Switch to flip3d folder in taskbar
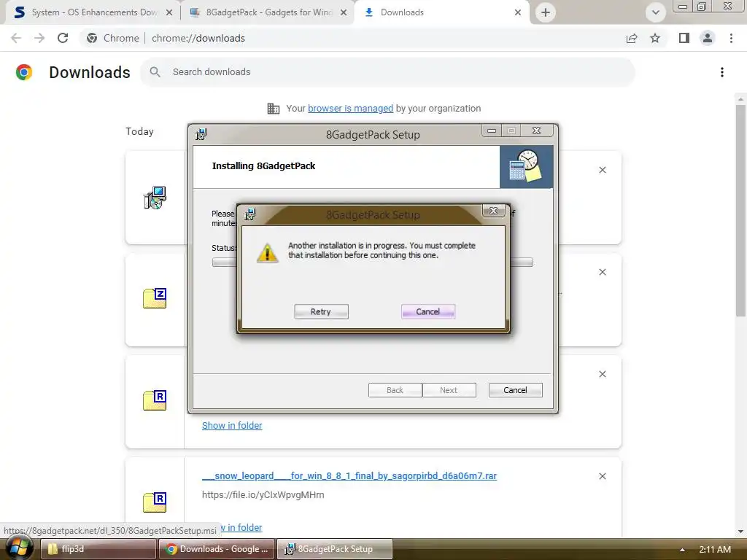The height and width of the screenshot is (560, 747). click(x=98, y=549)
